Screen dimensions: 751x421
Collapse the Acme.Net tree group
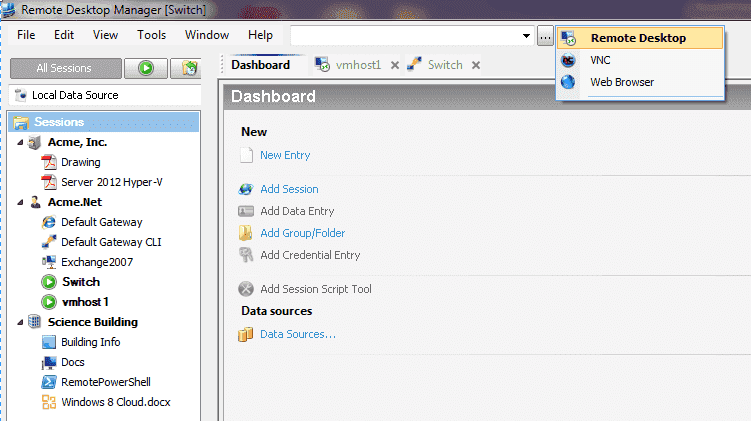pos(20,202)
